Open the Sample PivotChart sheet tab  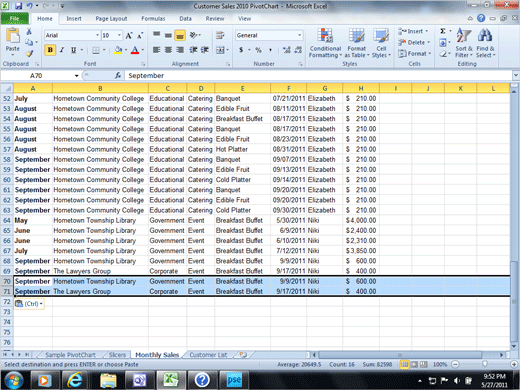click(70, 355)
